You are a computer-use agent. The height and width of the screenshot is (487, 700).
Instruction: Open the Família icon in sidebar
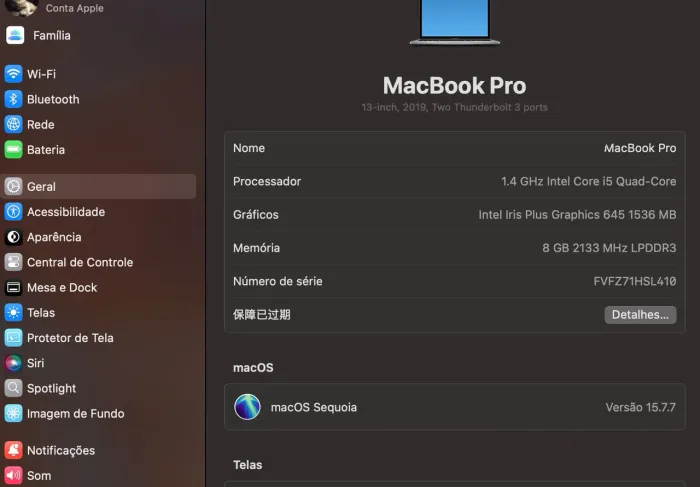click(15, 35)
